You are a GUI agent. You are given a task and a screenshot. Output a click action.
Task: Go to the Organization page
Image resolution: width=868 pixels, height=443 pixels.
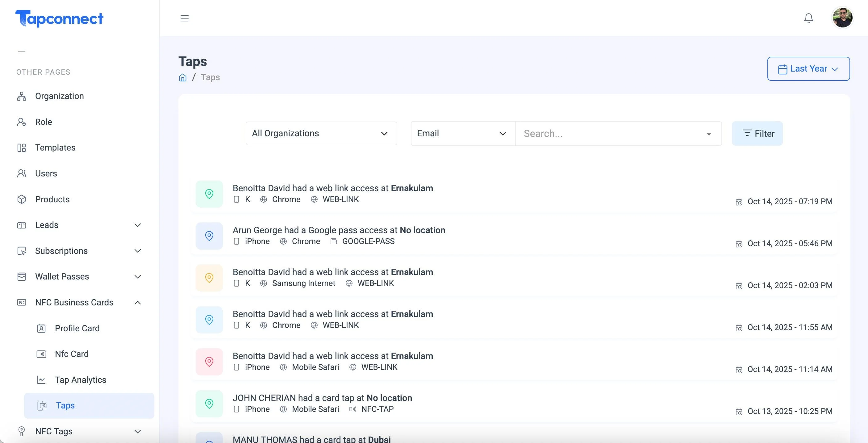(x=59, y=96)
